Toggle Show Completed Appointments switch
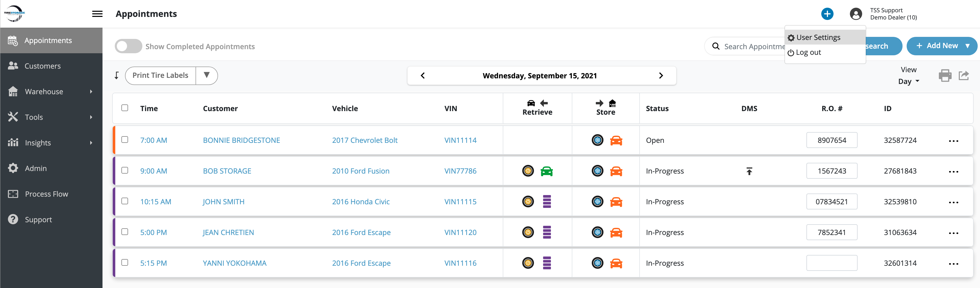 pos(128,47)
